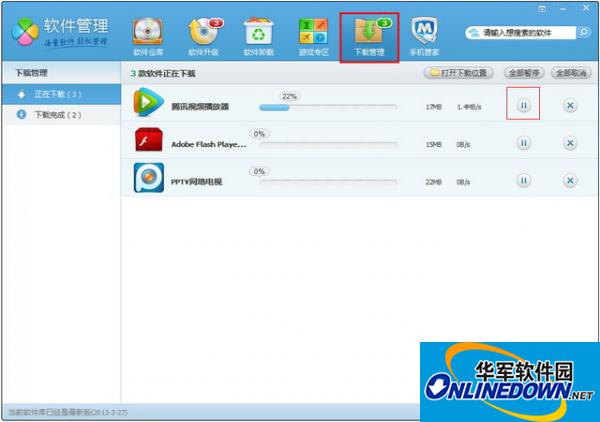Click the 腾讯视频播放器 progress bar at 22%

click(x=328, y=108)
